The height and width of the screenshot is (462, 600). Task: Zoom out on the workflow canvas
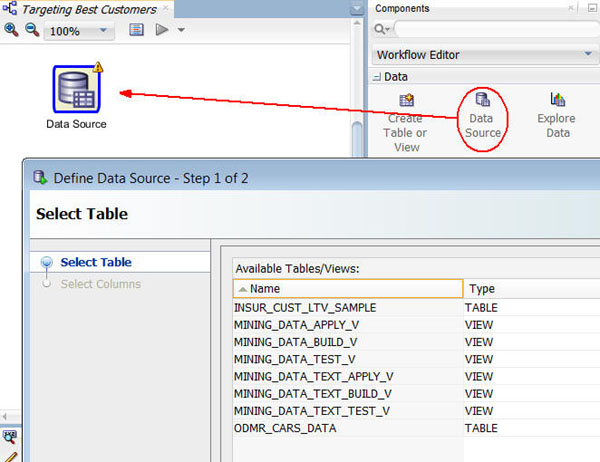32,29
